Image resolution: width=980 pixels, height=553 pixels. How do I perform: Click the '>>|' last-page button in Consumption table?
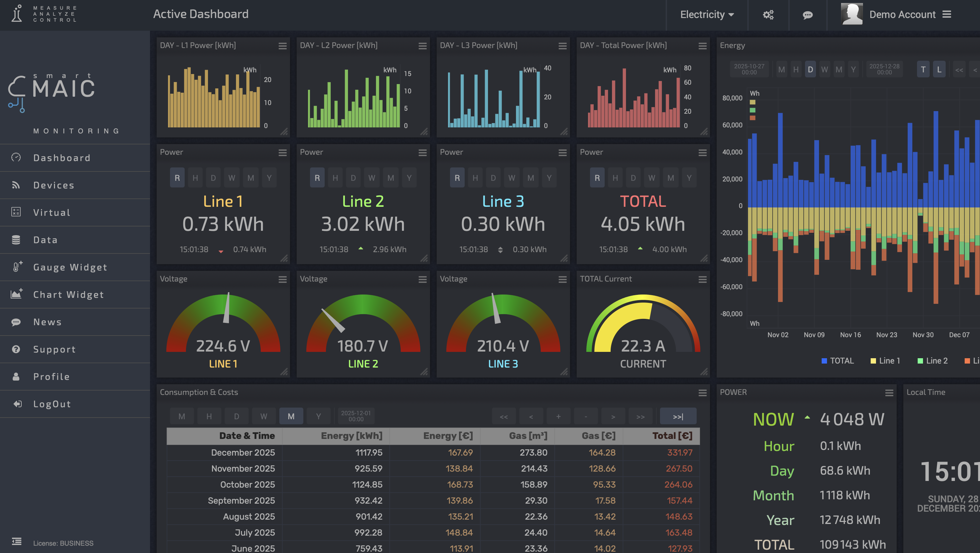(678, 416)
